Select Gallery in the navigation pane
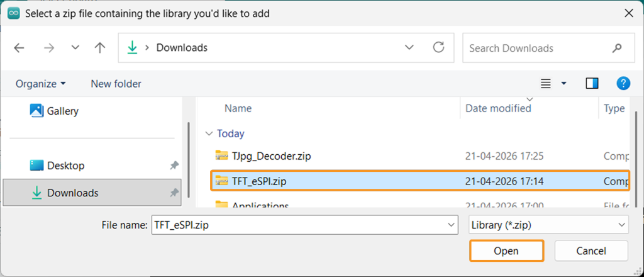This screenshot has width=644, height=277. click(x=54, y=111)
